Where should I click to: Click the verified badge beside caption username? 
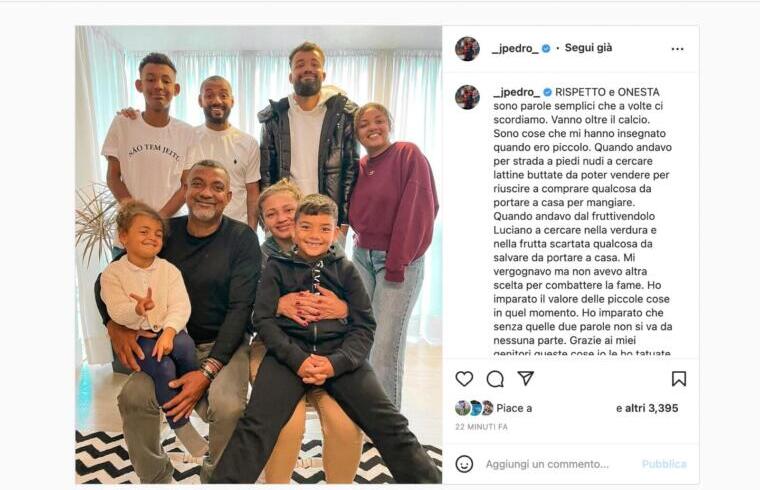pyautogui.click(x=548, y=92)
